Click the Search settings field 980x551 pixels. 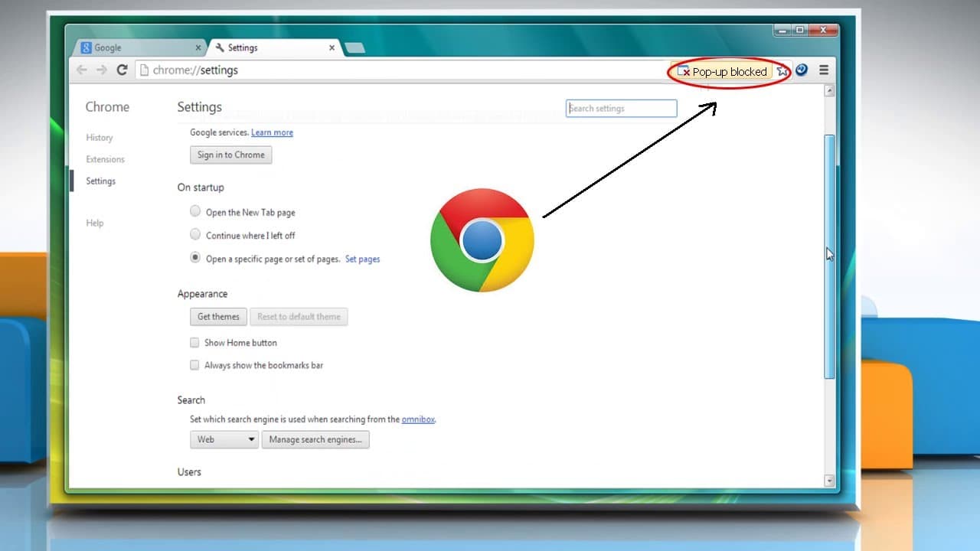(x=622, y=109)
